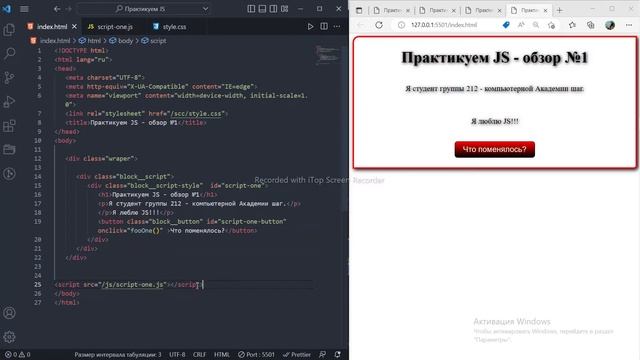Run code with the play icon in editor toolbar
This screenshot has width=640, height=360.
coord(310,27)
